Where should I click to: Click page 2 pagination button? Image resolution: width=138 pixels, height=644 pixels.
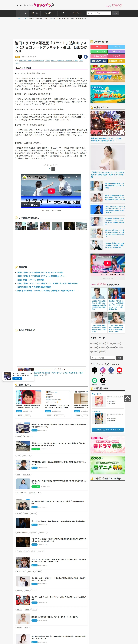[x=53, y=169]
